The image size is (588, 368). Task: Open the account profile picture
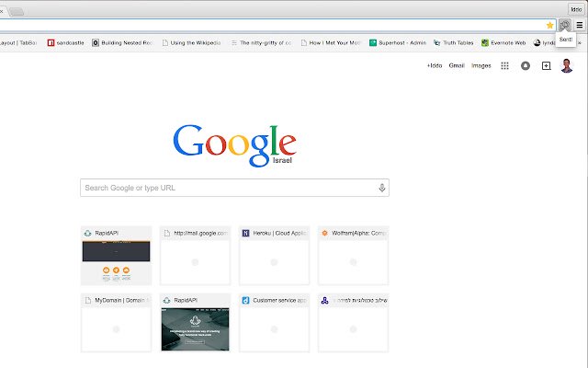567,65
